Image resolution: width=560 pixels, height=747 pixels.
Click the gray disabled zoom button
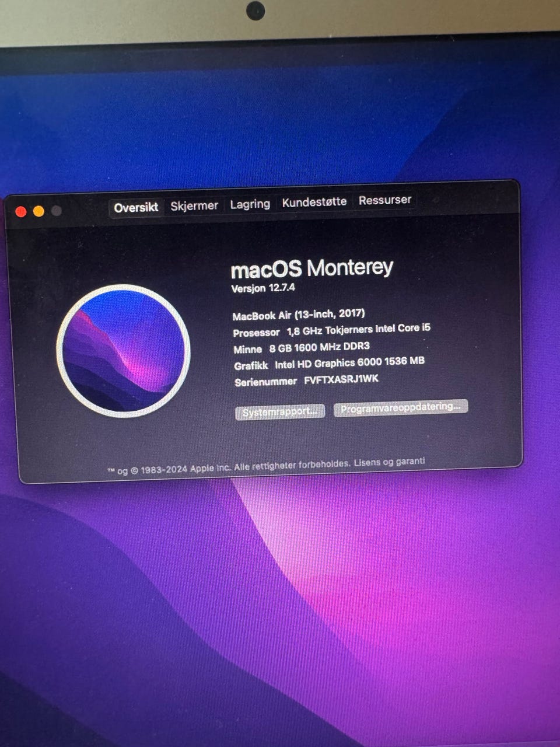pyautogui.click(x=56, y=211)
